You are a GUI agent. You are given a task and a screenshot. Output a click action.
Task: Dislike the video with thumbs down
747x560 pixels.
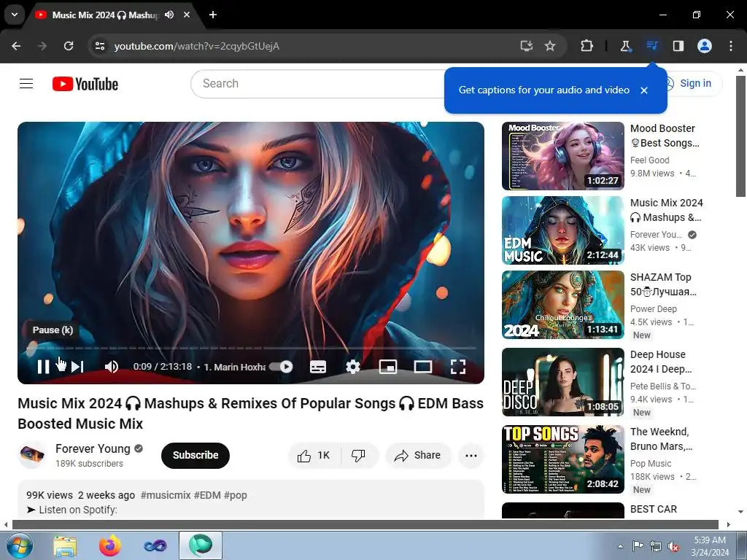click(359, 455)
